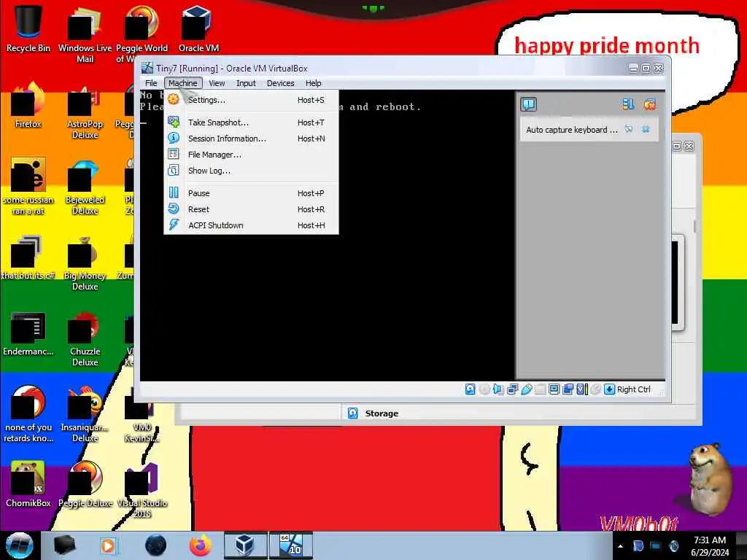Click the ACPI Shutdown lightning icon
This screenshot has height=560, width=747.
click(x=174, y=225)
